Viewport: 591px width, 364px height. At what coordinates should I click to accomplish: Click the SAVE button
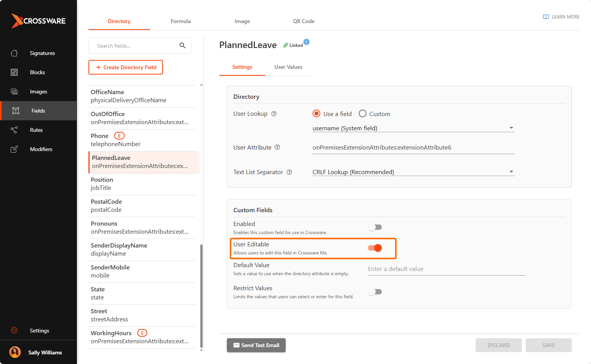tap(549, 345)
